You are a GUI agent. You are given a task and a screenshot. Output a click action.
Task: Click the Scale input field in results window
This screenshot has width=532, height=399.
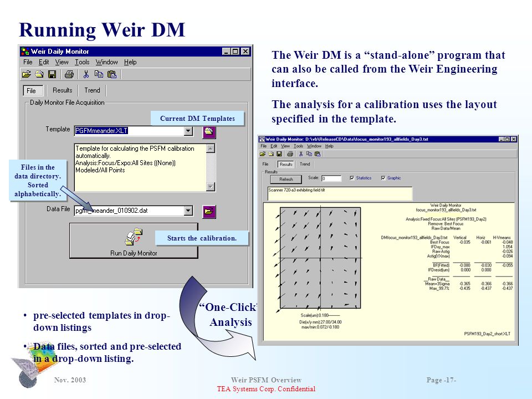point(331,178)
